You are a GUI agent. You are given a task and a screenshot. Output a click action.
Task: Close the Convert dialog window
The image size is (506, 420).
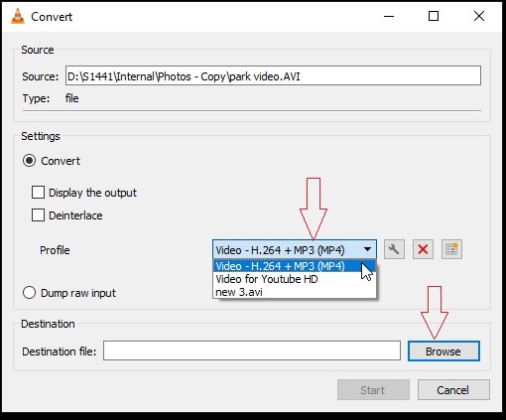point(479,16)
